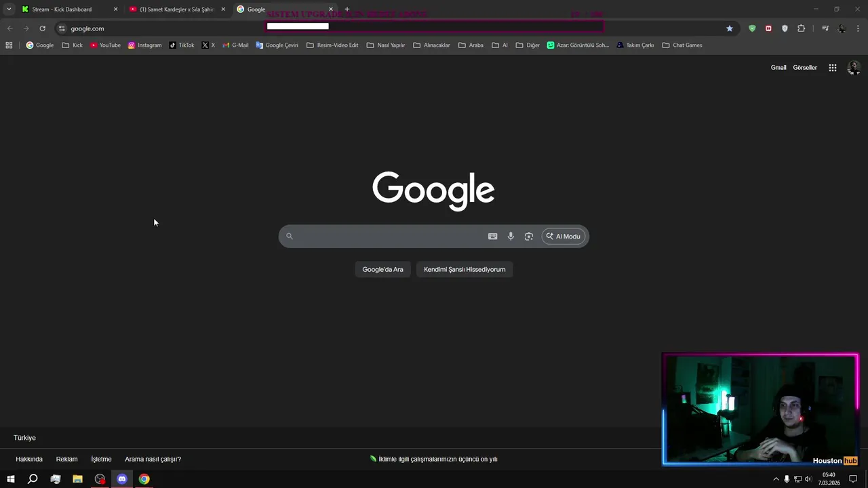Open the apps grid in bookmarks bar
The image size is (868, 488).
click(x=9, y=45)
